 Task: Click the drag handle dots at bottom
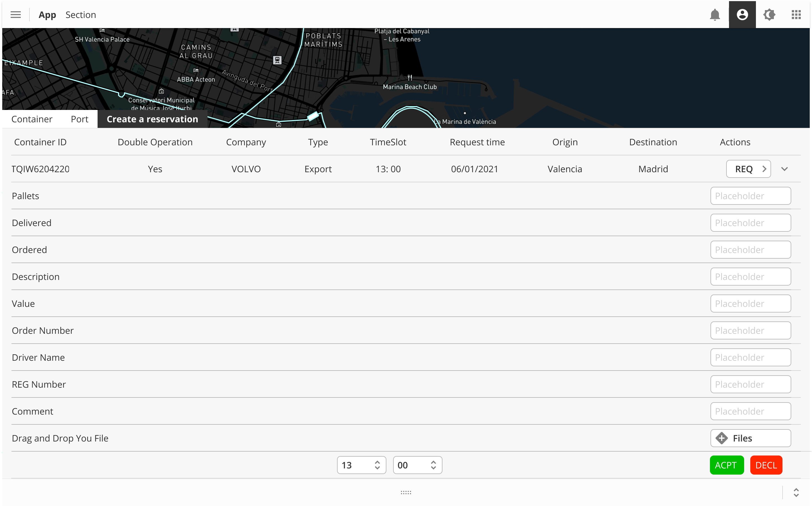[406, 492]
